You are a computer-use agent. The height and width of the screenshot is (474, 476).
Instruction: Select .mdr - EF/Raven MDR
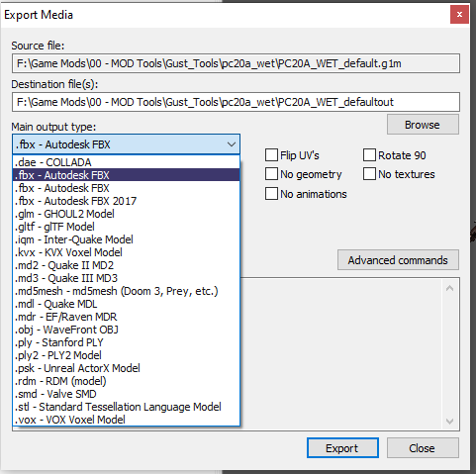tap(126, 317)
